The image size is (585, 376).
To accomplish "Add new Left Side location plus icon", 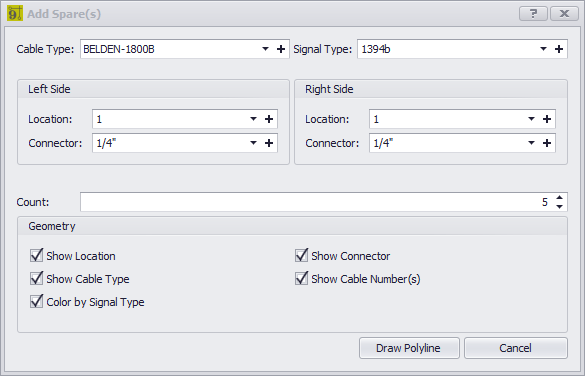I will tap(269, 119).
